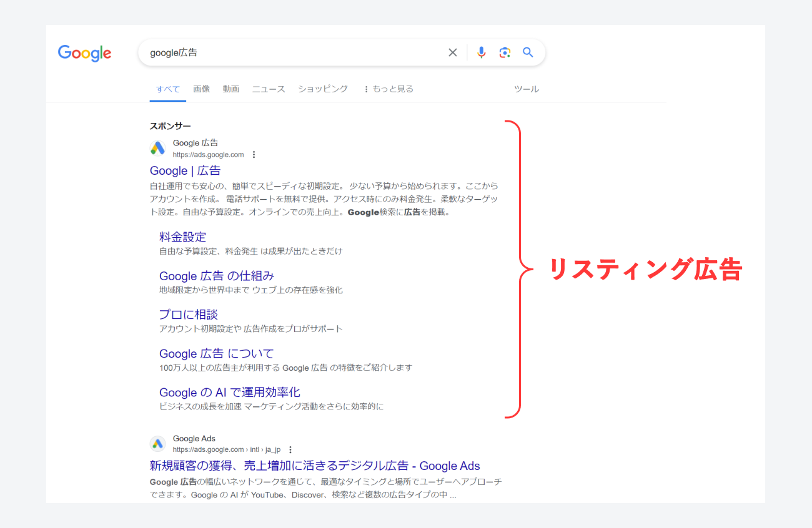The height and width of the screenshot is (528, 812).
Task: Switch to the 動画 tab
Action: coord(231,89)
